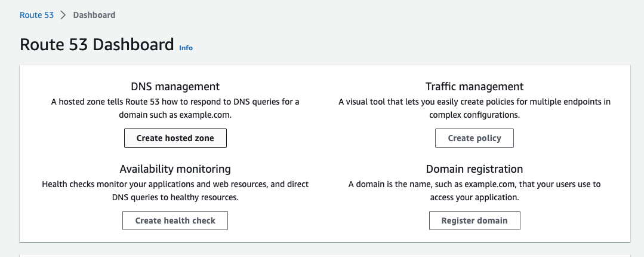Select the Traffic management heading

pyautogui.click(x=474, y=87)
